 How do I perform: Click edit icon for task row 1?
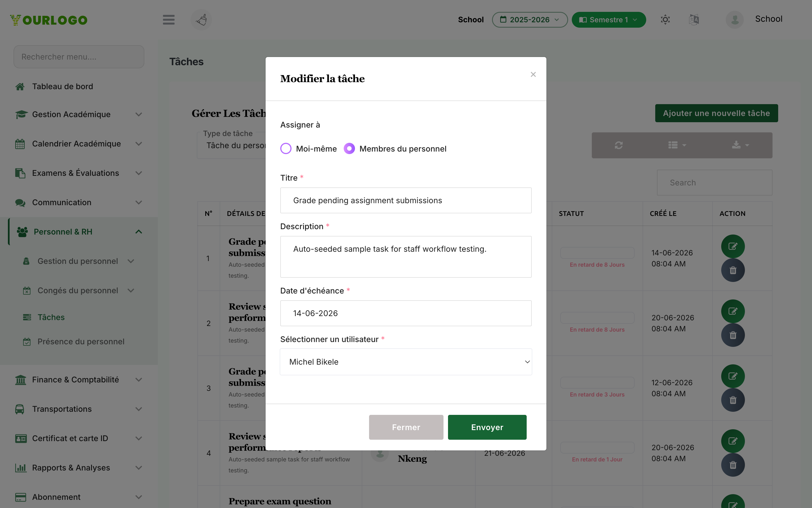click(x=733, y=246)
